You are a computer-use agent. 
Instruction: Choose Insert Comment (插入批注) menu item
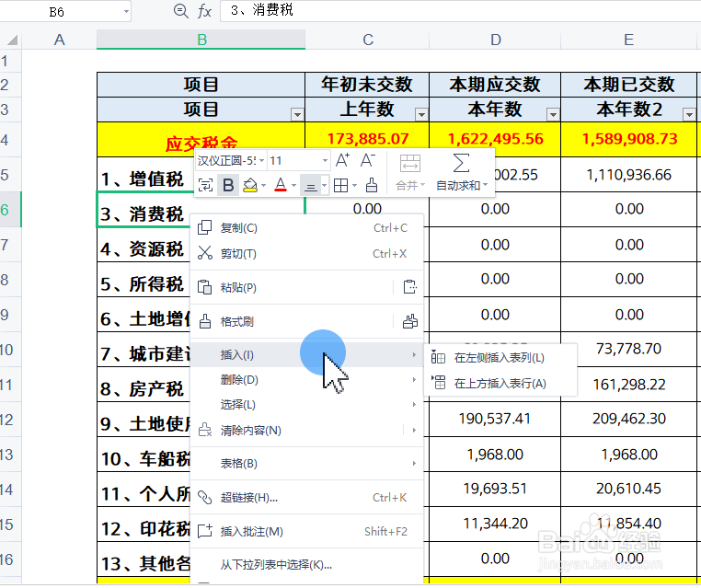pos(306,532)
